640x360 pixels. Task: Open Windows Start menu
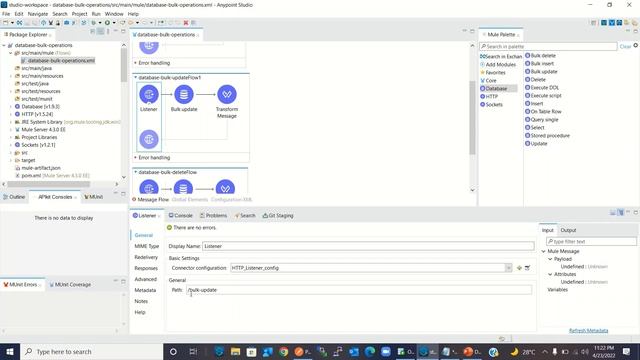pos(10,351)
